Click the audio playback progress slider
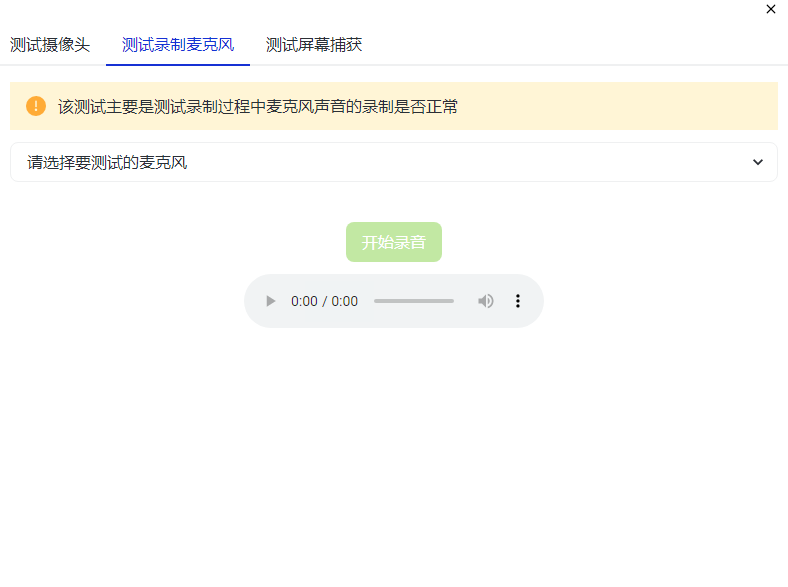Screen dimensions: 788x587 (414, 301)
